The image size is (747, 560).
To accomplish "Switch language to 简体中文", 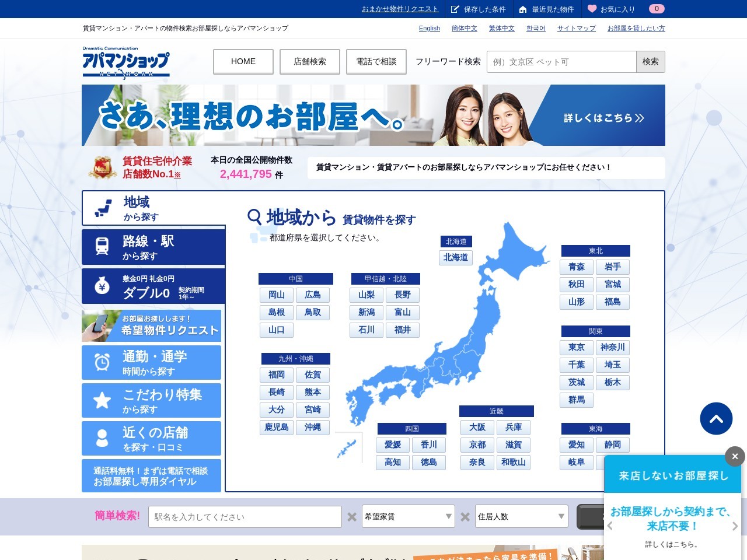I will 465,28.
